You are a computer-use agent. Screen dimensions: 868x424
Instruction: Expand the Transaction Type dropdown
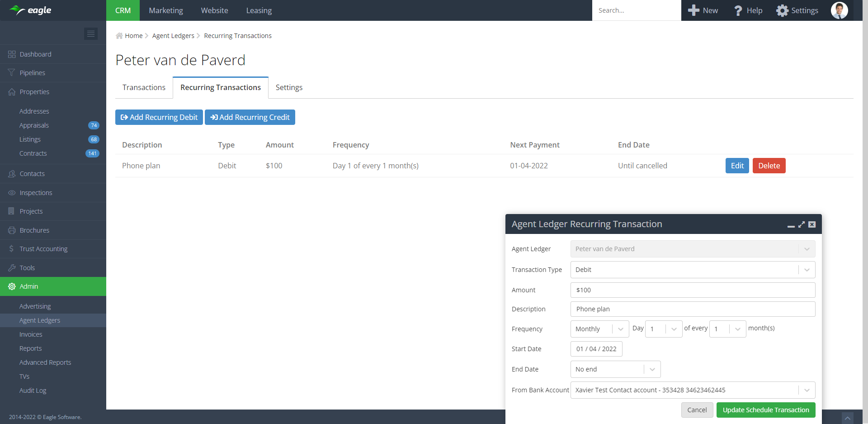click(807, 270)
